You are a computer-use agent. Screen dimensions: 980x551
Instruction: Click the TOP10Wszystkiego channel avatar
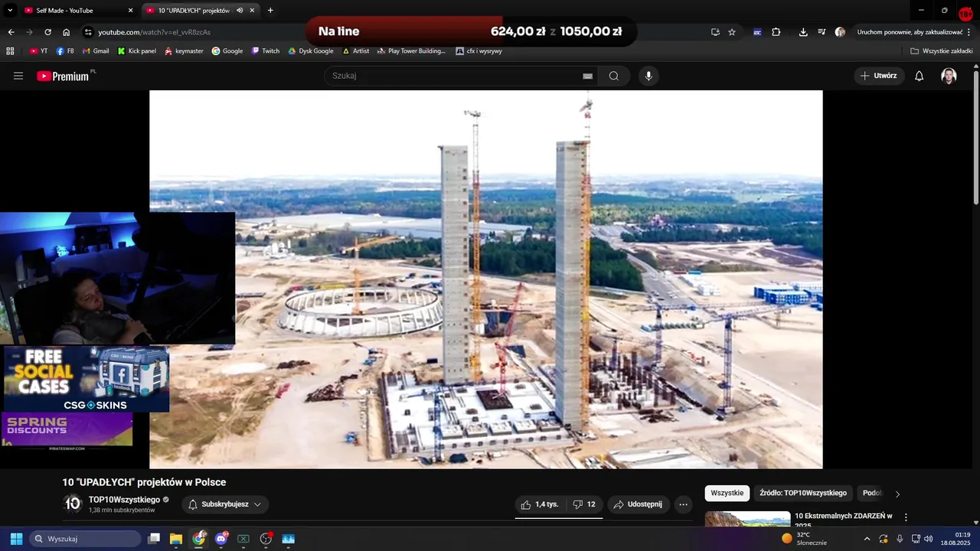pyautogui.click(x=73, y=504)
